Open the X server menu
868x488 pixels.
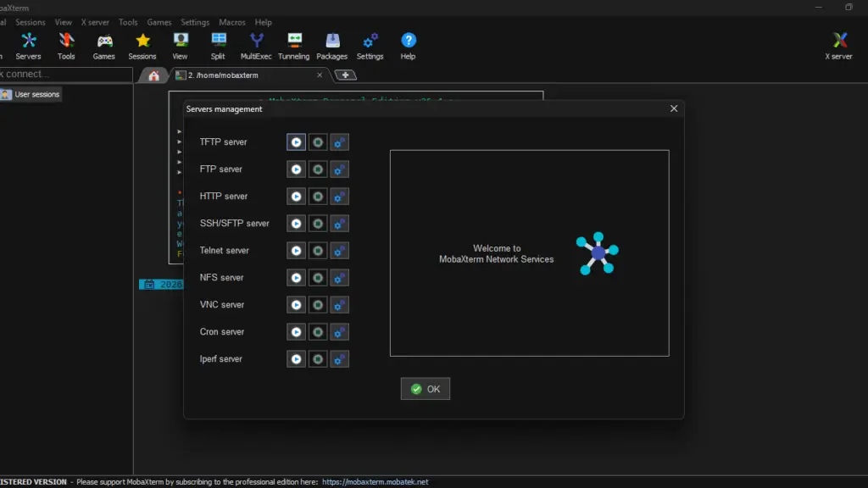click(x=95, y=22)
